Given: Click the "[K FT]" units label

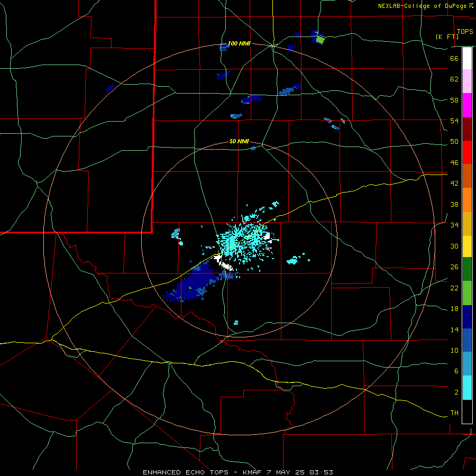Looking at the screenshot, I should [447, 36].
